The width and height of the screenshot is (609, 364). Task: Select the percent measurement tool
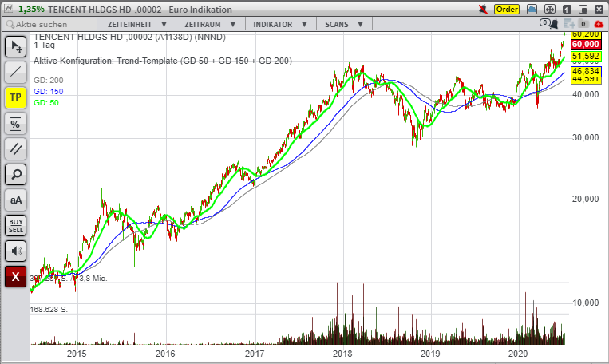point(15,124)
